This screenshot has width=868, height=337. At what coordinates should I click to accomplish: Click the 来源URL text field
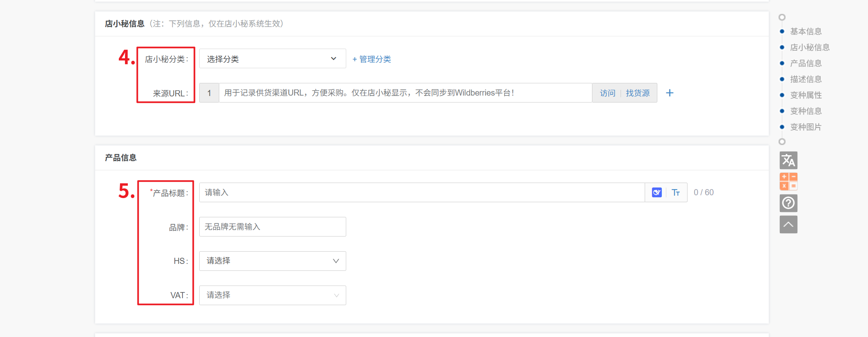405,93
